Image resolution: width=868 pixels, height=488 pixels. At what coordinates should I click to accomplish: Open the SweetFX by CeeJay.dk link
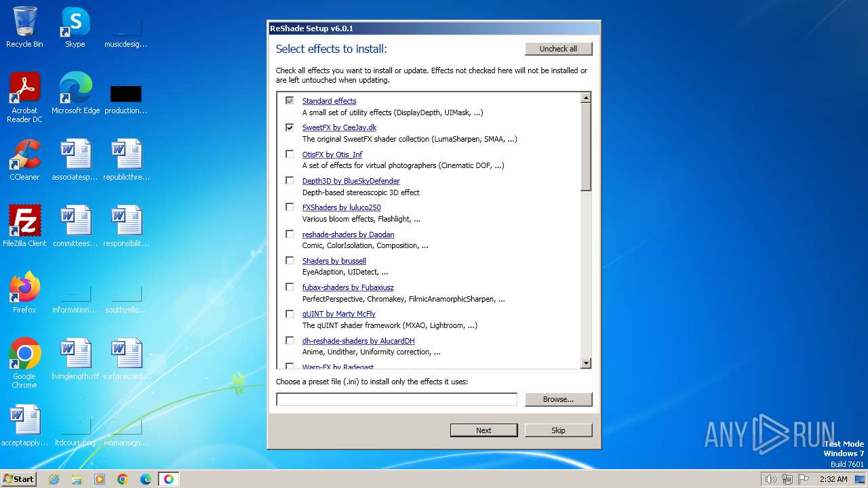coord(339,127)
